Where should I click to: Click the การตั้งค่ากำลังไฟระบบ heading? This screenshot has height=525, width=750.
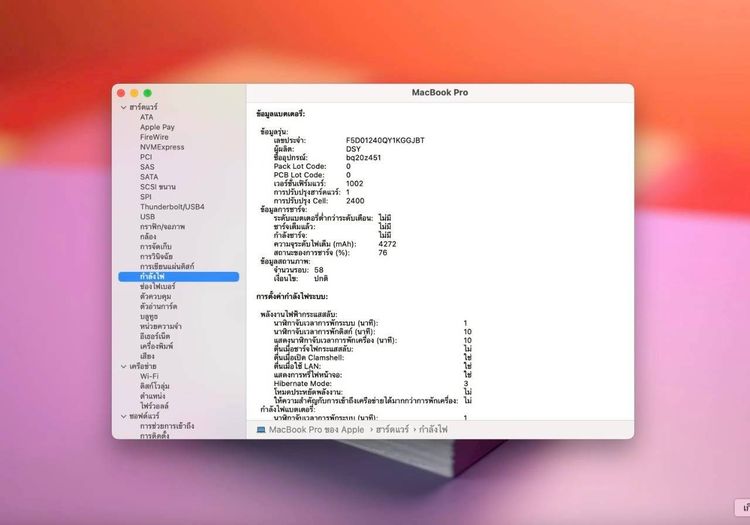click(292, 296)
